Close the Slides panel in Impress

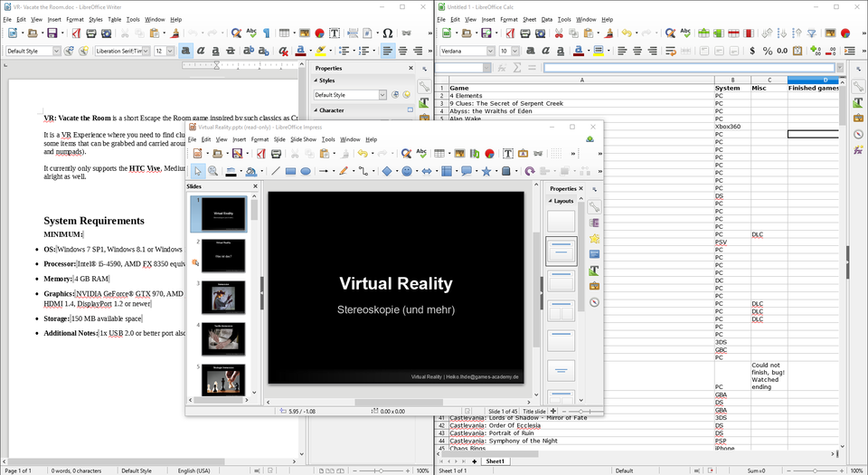[255, 186]
